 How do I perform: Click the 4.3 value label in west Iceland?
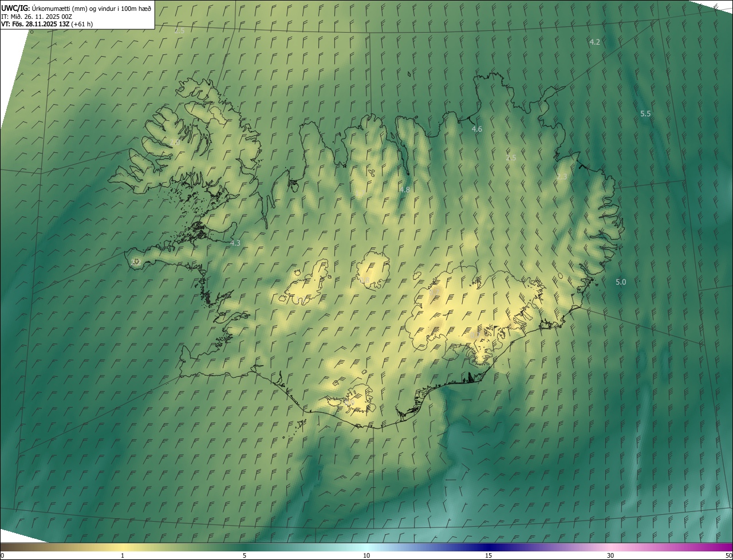click(235, 243)
